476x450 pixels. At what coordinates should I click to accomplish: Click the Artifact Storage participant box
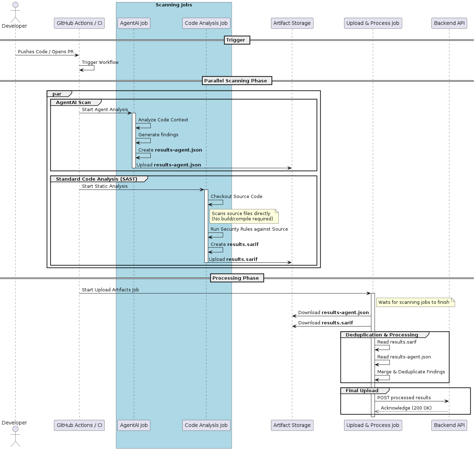292,23
